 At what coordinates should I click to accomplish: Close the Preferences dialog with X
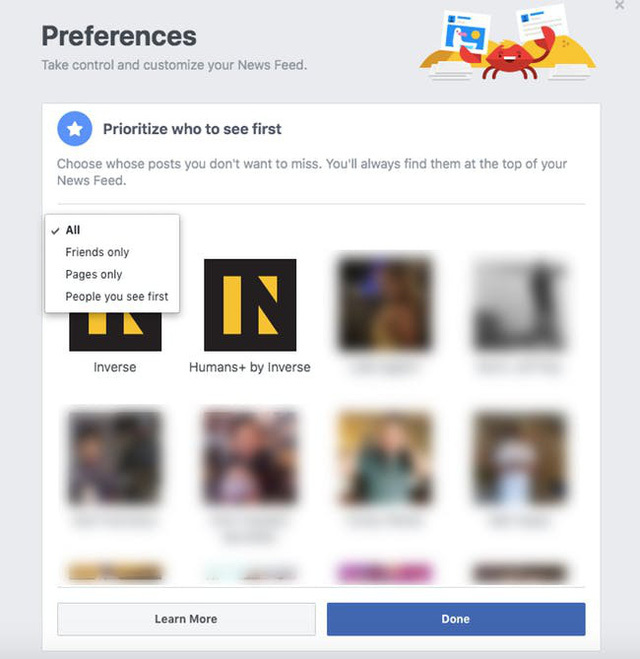point(620,6)
